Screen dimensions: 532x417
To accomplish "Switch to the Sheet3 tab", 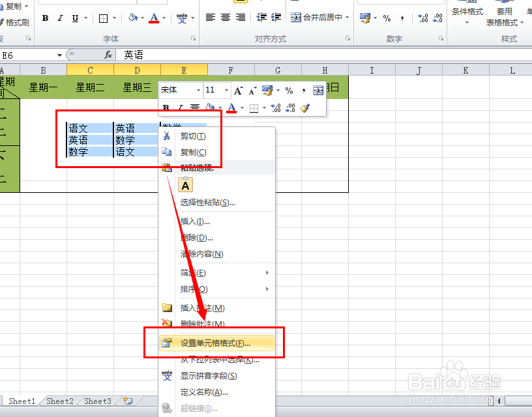I will [x=98, y=401].
